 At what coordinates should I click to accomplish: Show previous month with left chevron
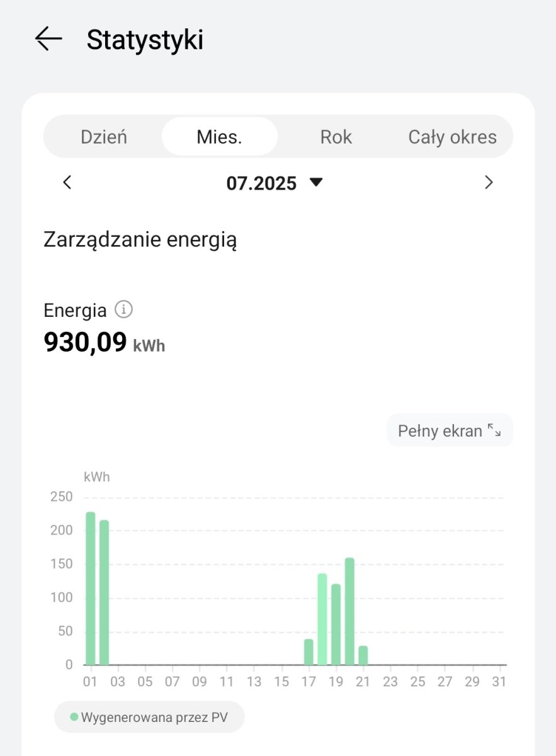click(67, 183)
